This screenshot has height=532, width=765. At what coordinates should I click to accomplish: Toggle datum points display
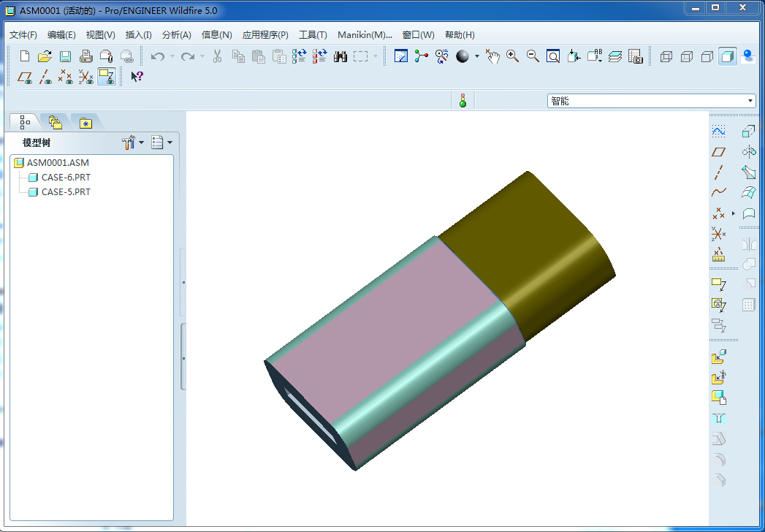coord(65,77)
